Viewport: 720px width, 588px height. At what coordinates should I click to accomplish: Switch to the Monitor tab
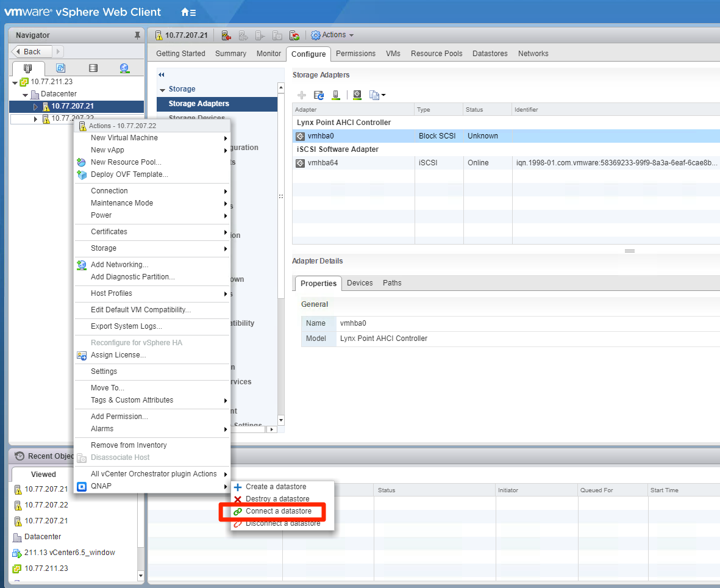pyautogui.click(x=268, y=54)
